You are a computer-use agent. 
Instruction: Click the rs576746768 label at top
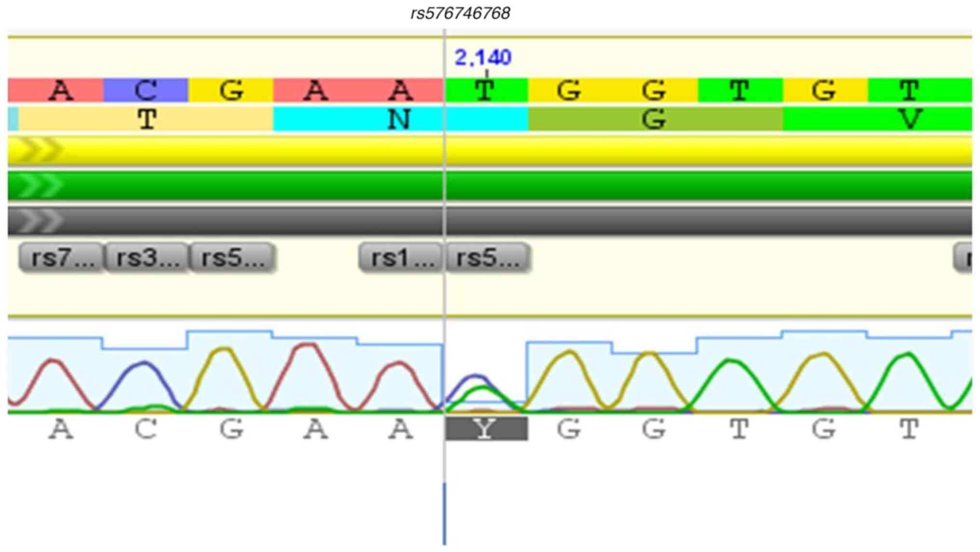click(x=460, y=13)
